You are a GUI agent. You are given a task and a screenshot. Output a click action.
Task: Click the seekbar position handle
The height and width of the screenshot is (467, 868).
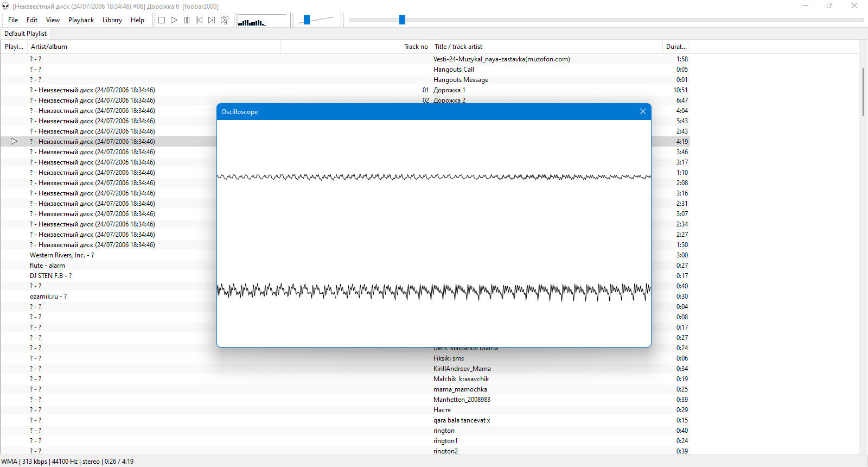(402, 20)
